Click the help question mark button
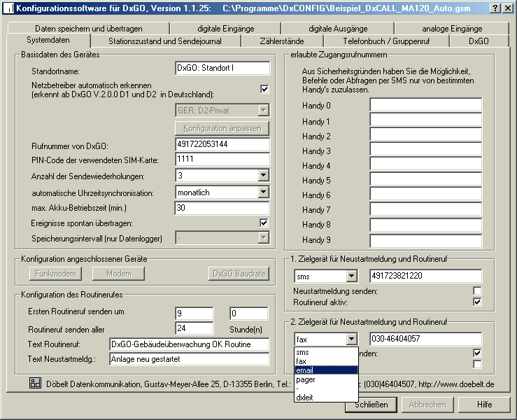Image resolution: width=517 pixels, height=420 pixels. pos(495,8)
